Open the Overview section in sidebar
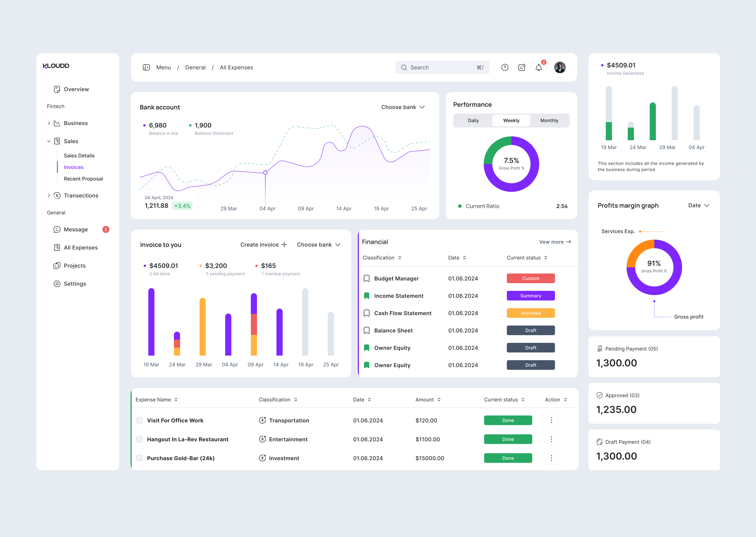The image size is (756, 537). (x=76, y=89)
